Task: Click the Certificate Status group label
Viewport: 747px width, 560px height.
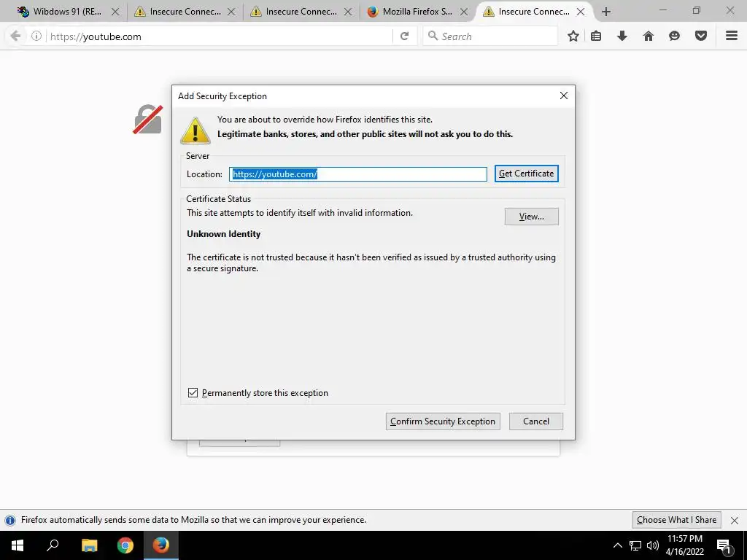Action: (x=218, y=199)
